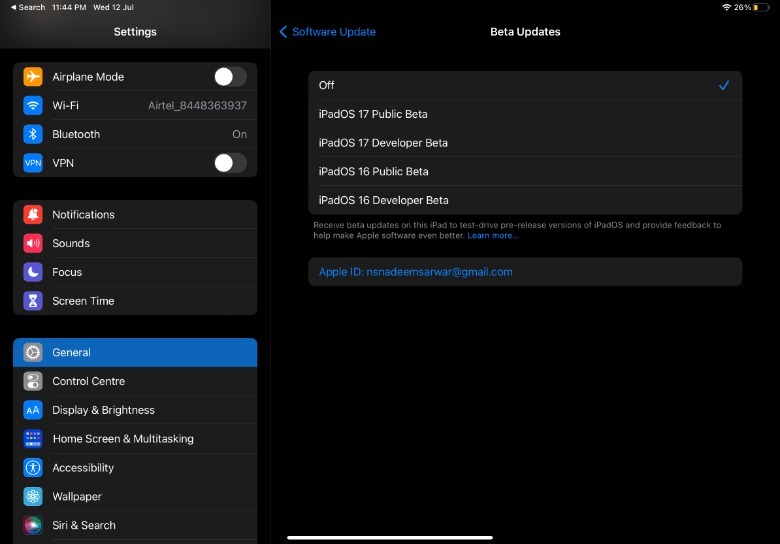Open Focus settings
The width and height of the screenshot is (780, 544).
[x=135, y=272]
